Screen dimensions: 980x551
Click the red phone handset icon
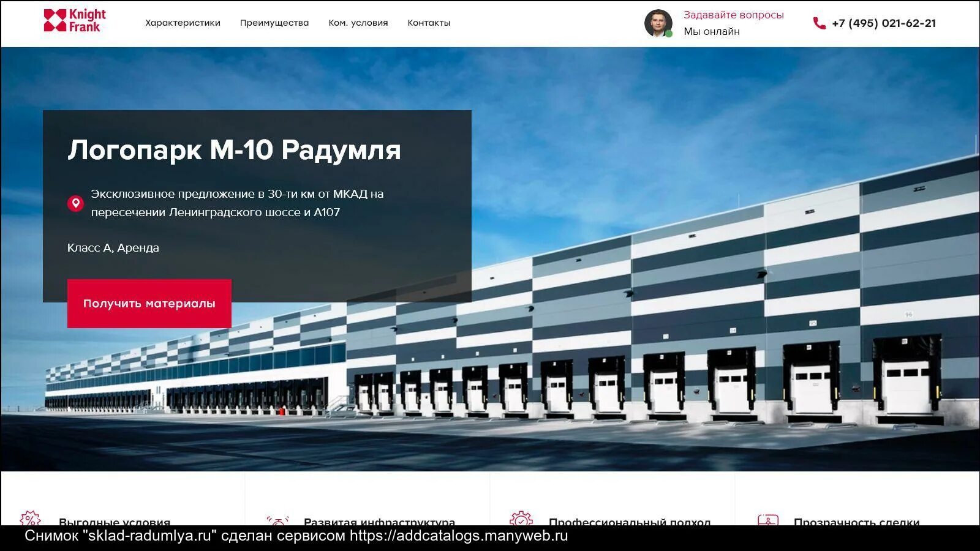click(819, 23)
